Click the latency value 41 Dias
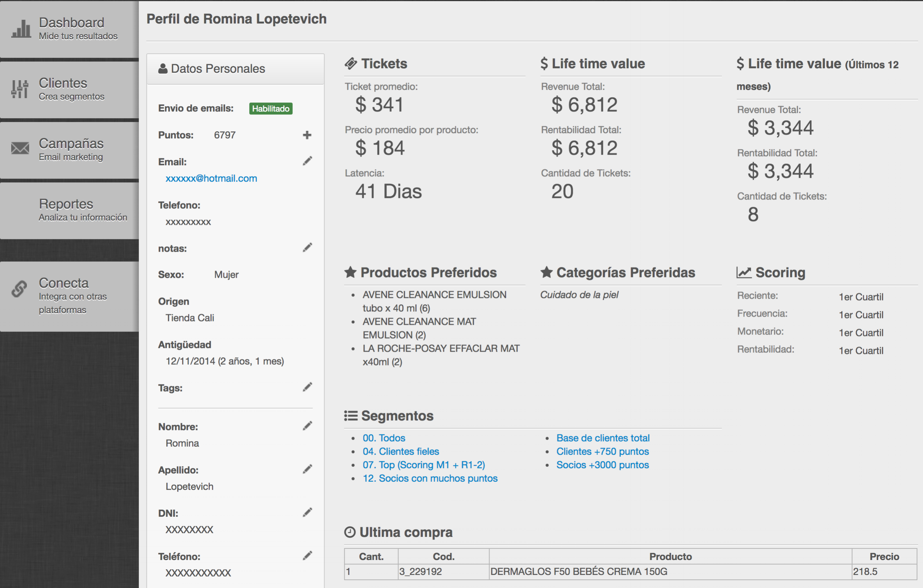923x588 pixels. (388, 191)
